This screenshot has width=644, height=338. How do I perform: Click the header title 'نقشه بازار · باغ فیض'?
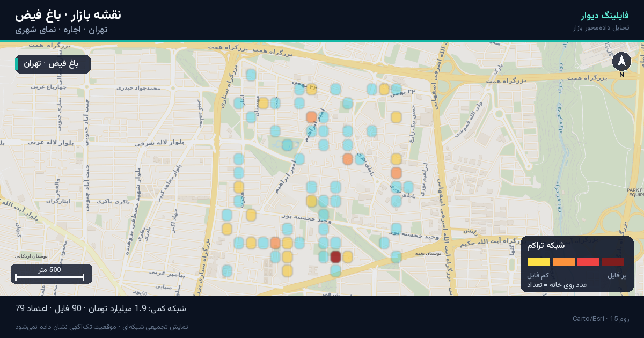pyautogui.click(x=68, y=15)
